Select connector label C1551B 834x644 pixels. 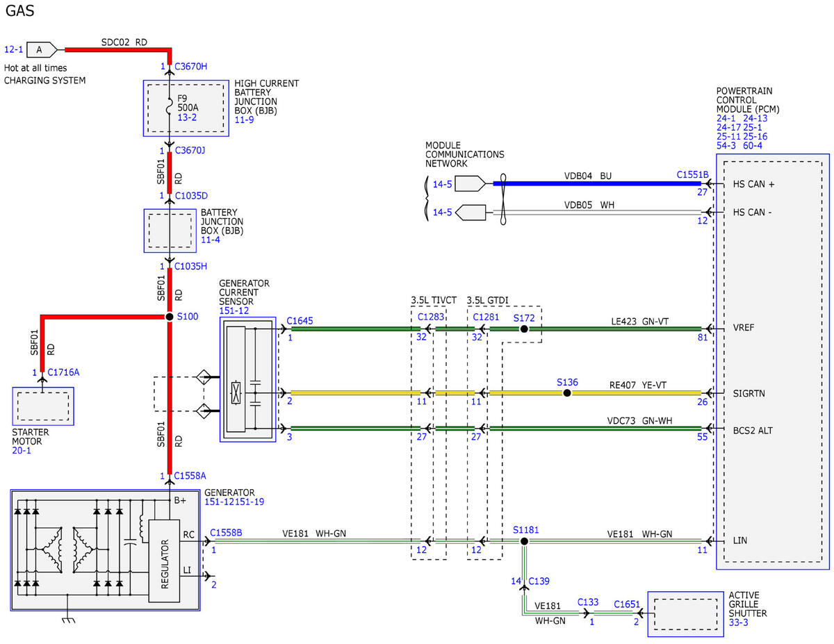point(692,176)
